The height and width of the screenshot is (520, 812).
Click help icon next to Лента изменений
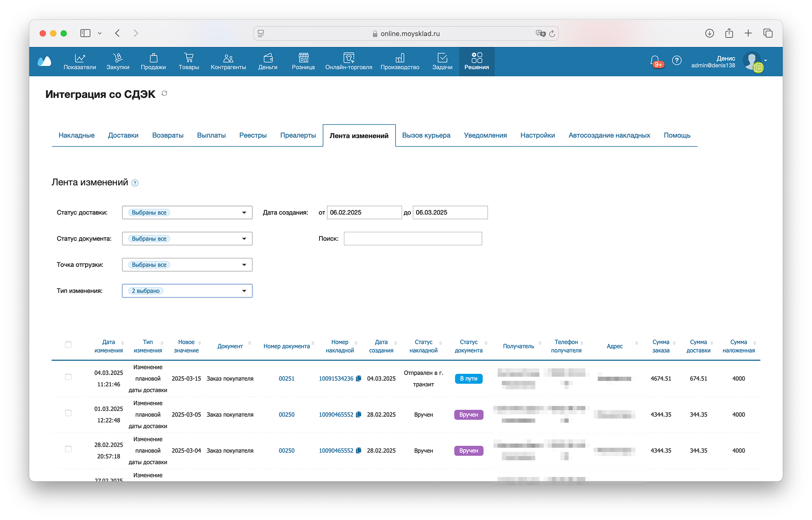(x=135, y=183)
